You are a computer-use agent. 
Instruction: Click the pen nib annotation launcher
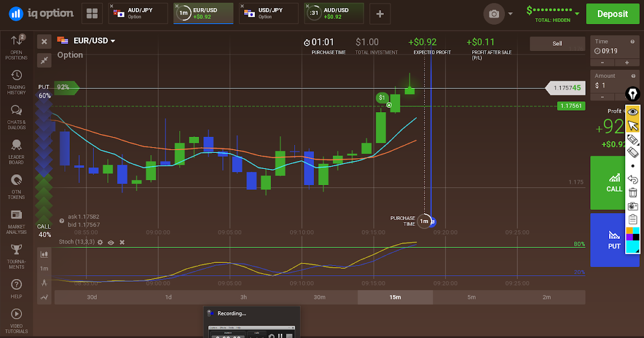click(x=633, y=94)
